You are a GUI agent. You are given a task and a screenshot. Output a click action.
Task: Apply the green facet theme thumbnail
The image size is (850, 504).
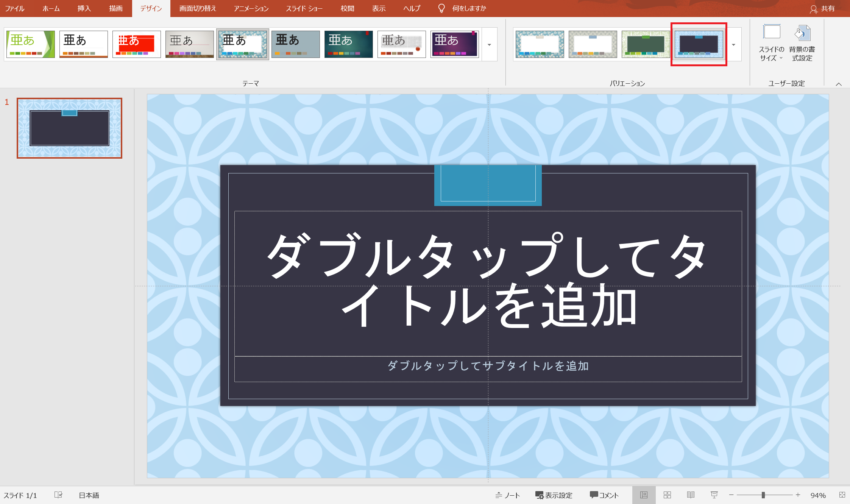pyautogui.click(x=31, y=44)
